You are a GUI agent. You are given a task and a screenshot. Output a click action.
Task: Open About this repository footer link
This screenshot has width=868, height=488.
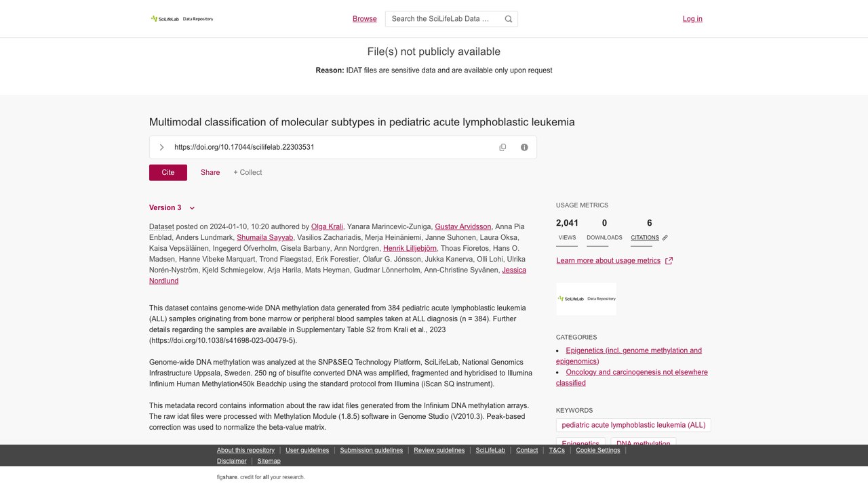[245, 450]
